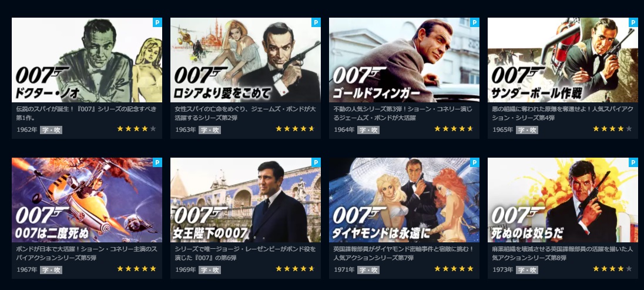Click the P badge on ゴールドフィンガー thumbnail
The height and width of the screenshot is (290, 644).
[474, 22]
